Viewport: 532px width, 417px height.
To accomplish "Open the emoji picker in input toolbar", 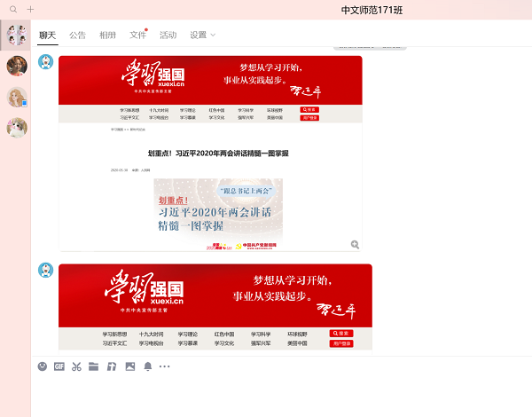I will pyautogui.click(x=43, y=366).
